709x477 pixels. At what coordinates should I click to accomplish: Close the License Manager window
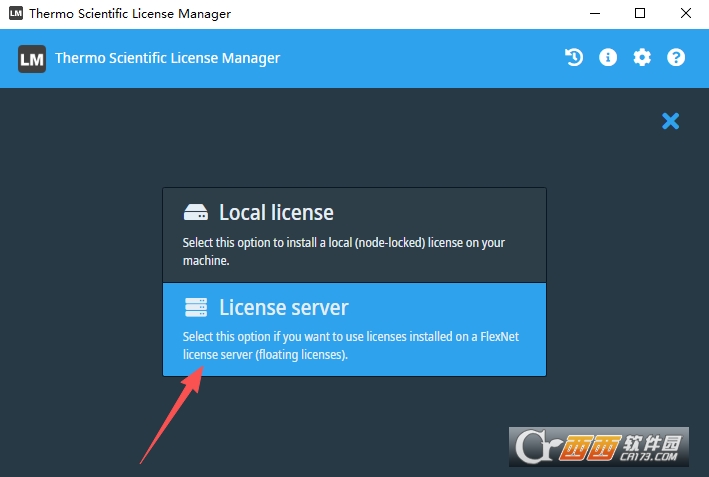(685, 14)
